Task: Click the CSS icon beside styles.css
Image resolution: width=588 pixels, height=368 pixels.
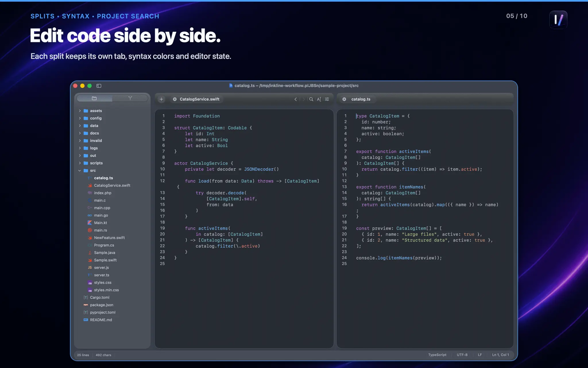Action: pos(90,283)
